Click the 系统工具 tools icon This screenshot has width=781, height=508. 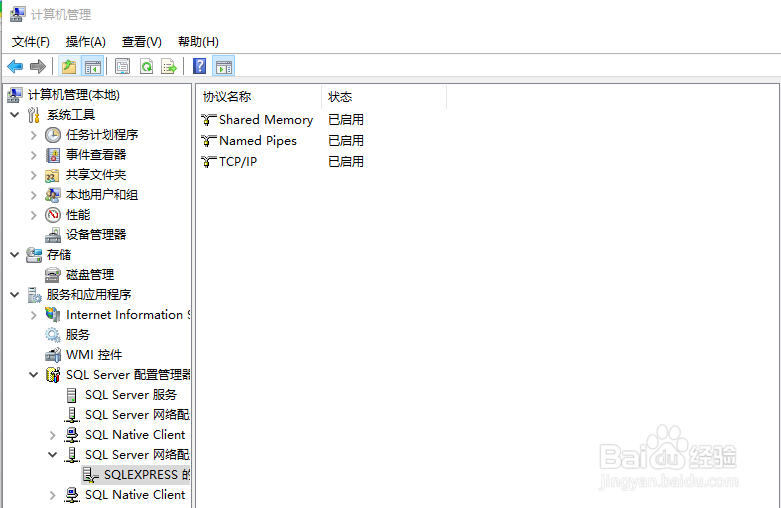[33, 115]
